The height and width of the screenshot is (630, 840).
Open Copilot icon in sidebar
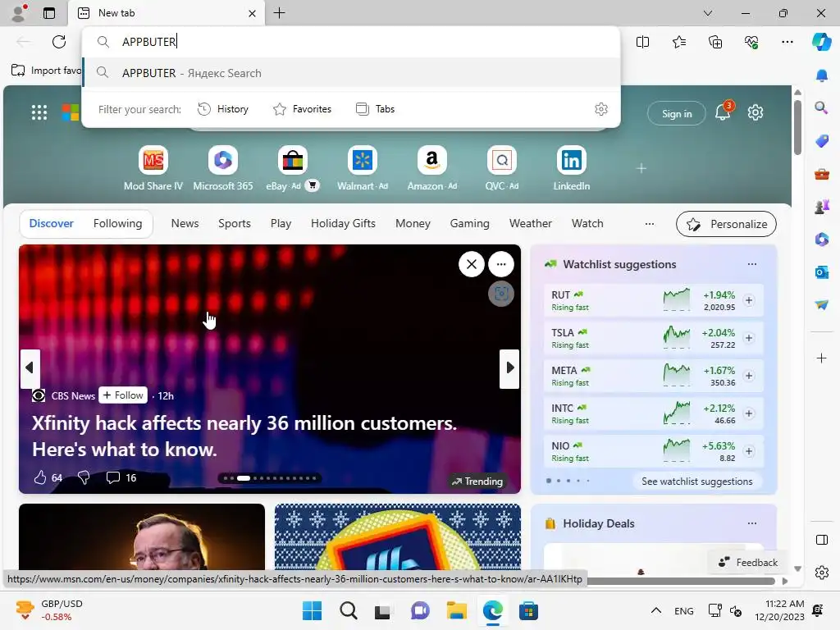(821, 42)
